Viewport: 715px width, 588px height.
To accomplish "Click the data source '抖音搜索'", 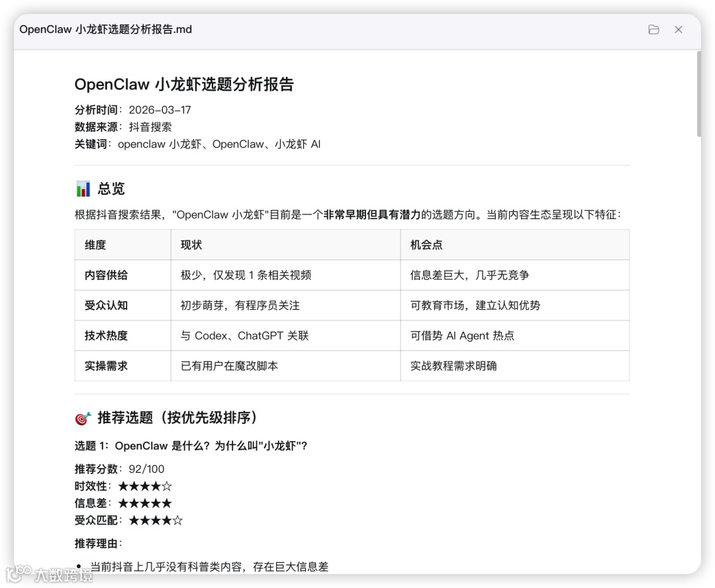I will [x=150, y=127].
